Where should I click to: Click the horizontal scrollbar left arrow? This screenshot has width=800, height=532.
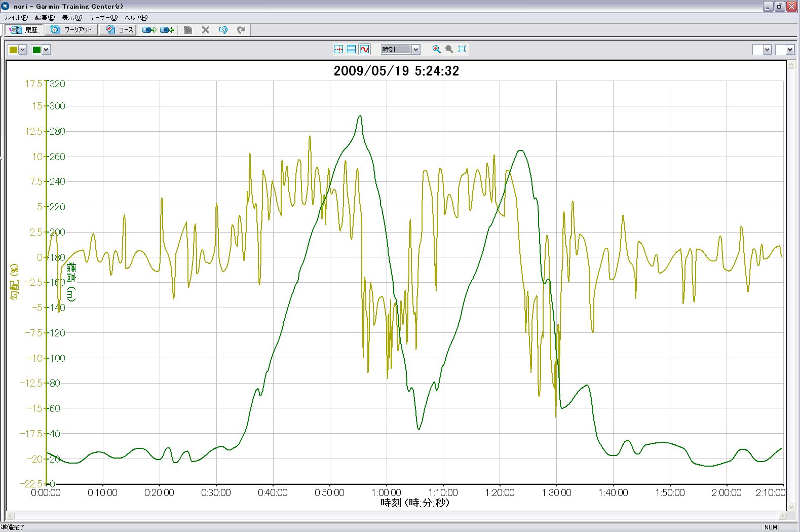click(10, 516)
